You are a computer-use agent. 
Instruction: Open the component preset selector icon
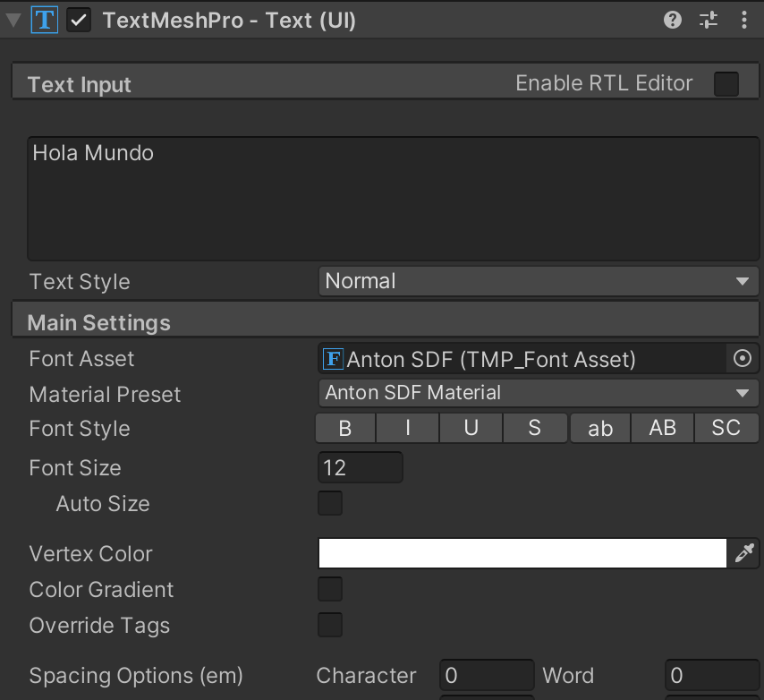[x=709, y=20]
